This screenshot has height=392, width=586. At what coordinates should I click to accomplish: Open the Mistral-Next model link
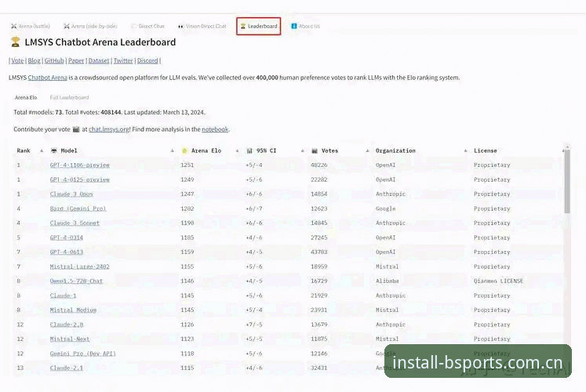pos(70,339)
